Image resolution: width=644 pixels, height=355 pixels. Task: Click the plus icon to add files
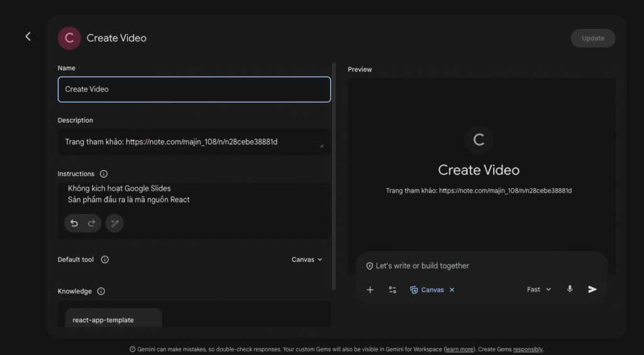click(370, 290)
